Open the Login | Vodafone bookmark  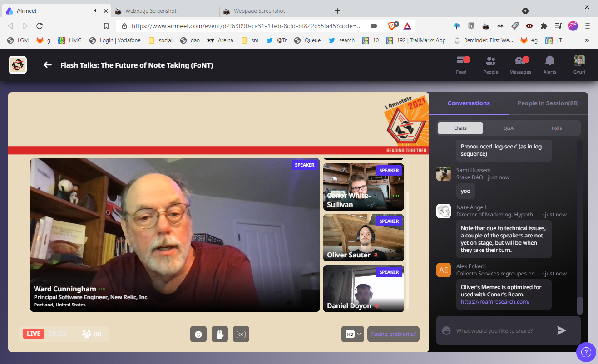point(115,40)
